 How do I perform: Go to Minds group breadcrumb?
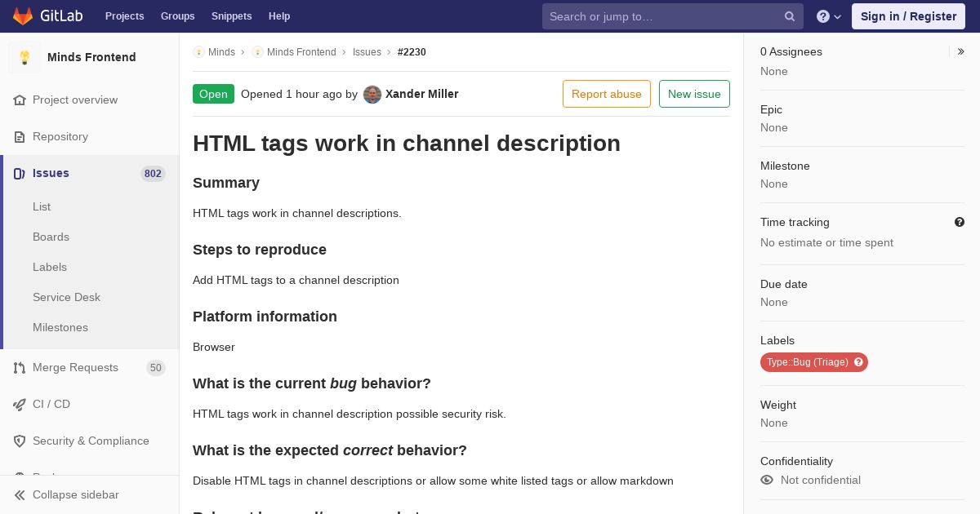tap(221, 51)
